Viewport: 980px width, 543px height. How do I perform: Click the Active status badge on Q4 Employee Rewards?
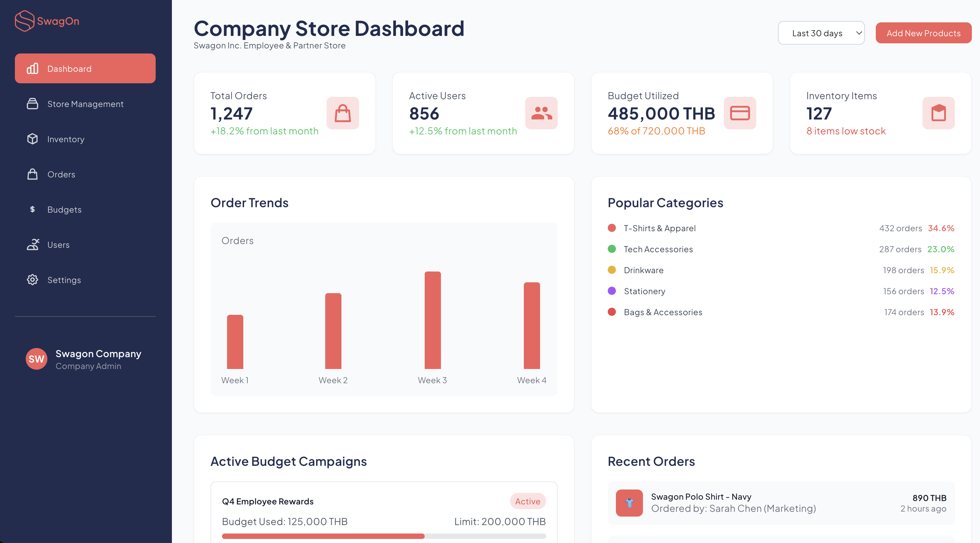(x=528, y=501)
